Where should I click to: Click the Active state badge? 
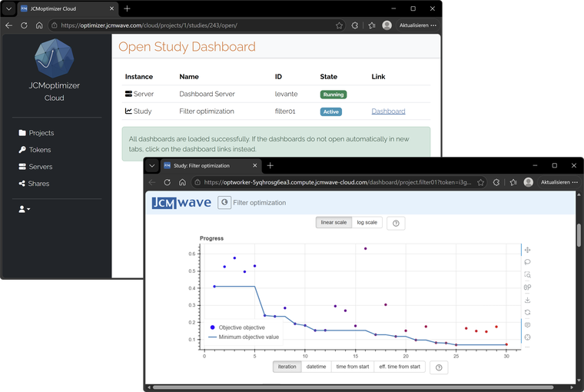330,111
